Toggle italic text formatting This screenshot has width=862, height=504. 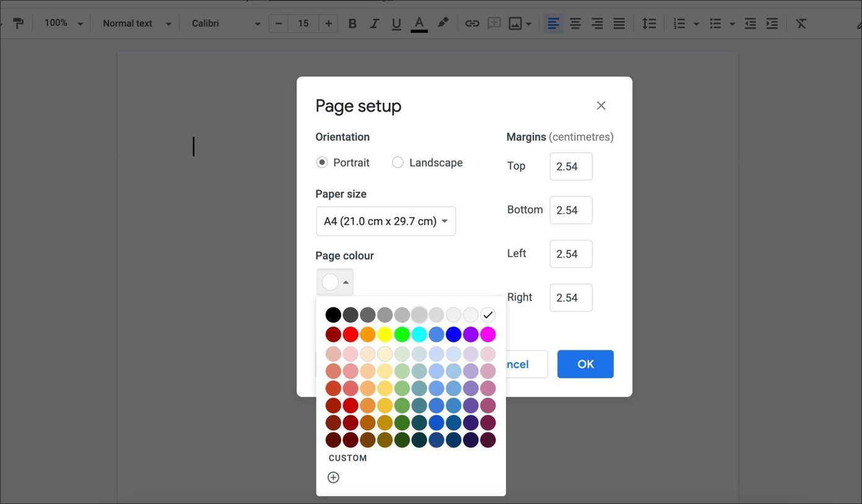tap(374, 24)
